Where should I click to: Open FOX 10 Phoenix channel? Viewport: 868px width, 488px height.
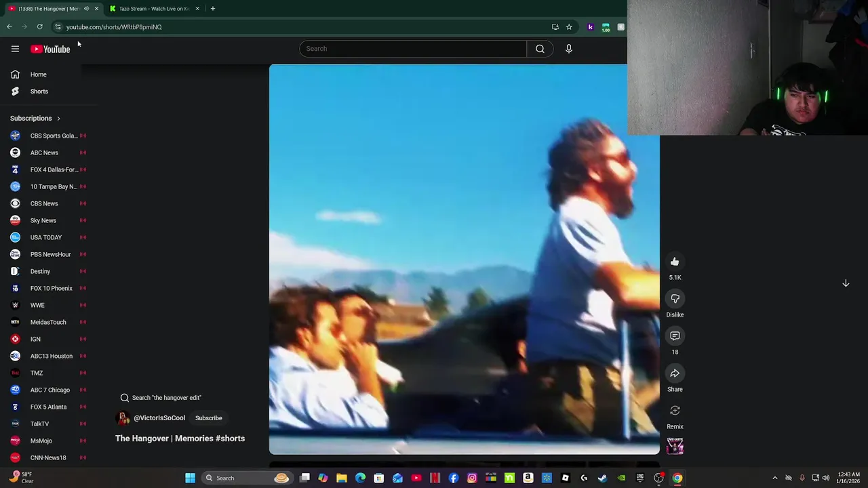tap(47, 288)
